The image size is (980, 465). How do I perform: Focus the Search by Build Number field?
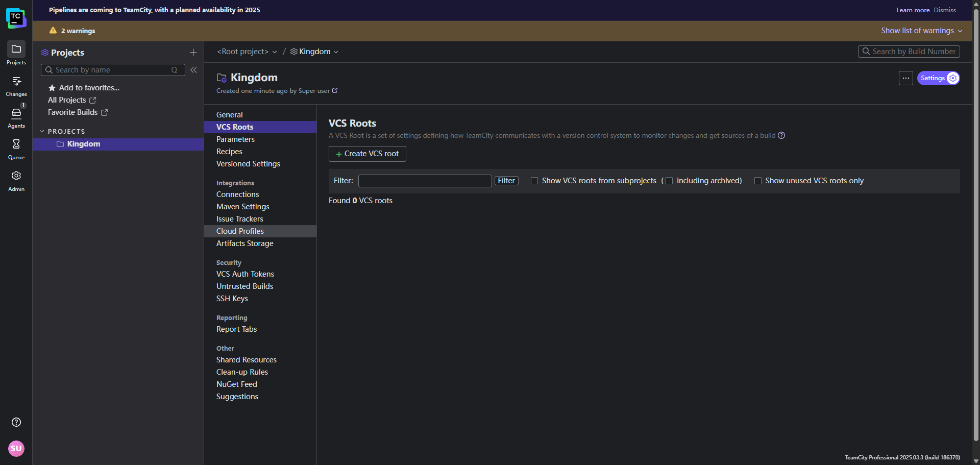(x=909, y=52)
